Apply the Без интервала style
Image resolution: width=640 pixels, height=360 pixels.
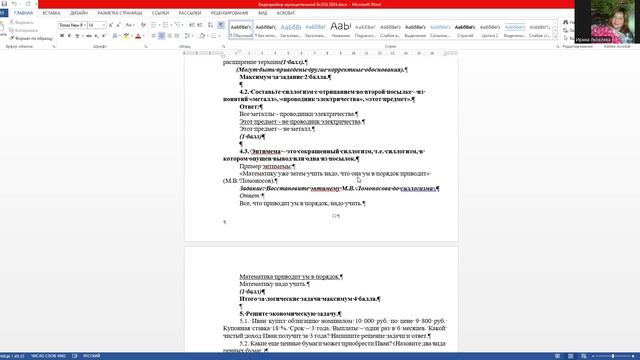point(266,30)
